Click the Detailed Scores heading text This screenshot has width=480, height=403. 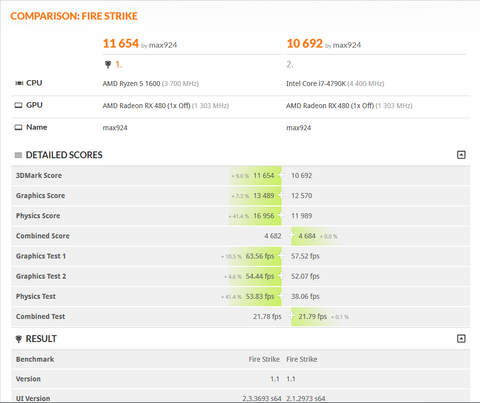(64, 155)
